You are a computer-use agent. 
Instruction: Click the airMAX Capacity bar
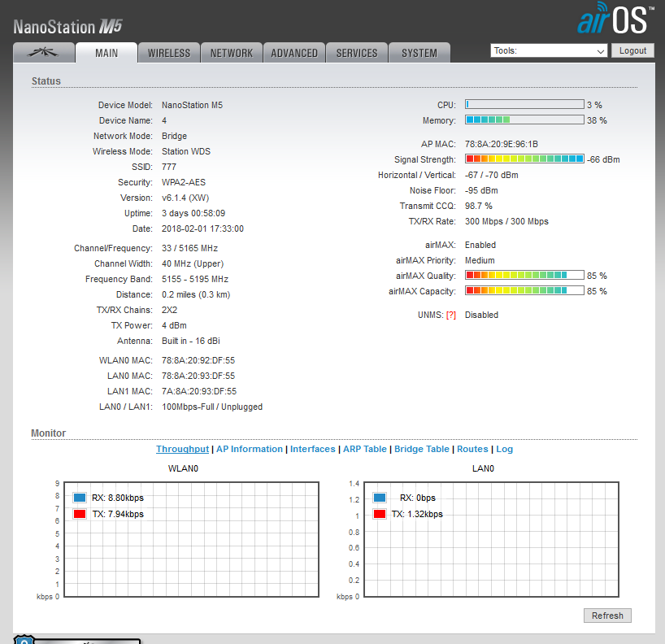click(x=524, y=290)
